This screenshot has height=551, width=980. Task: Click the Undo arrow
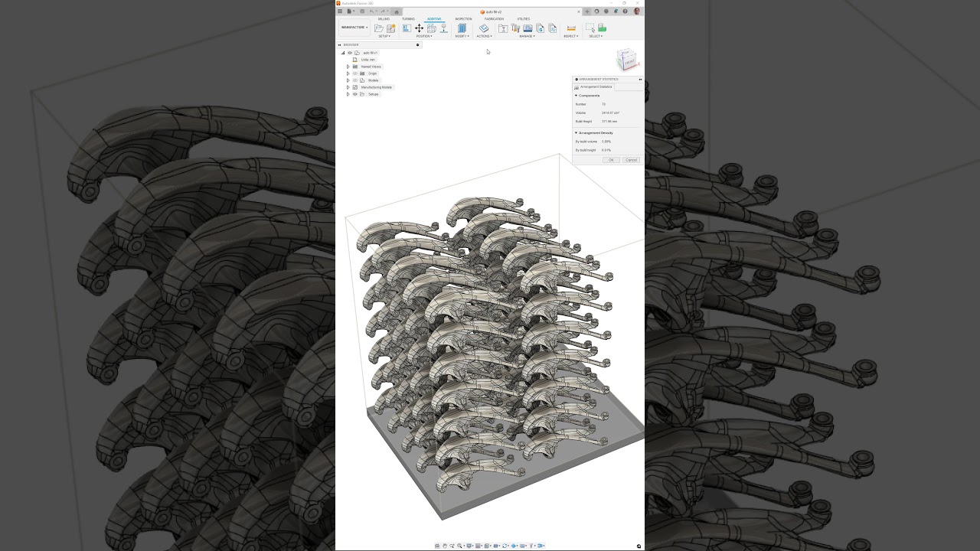pyautogui.click(x=371, y=11)
